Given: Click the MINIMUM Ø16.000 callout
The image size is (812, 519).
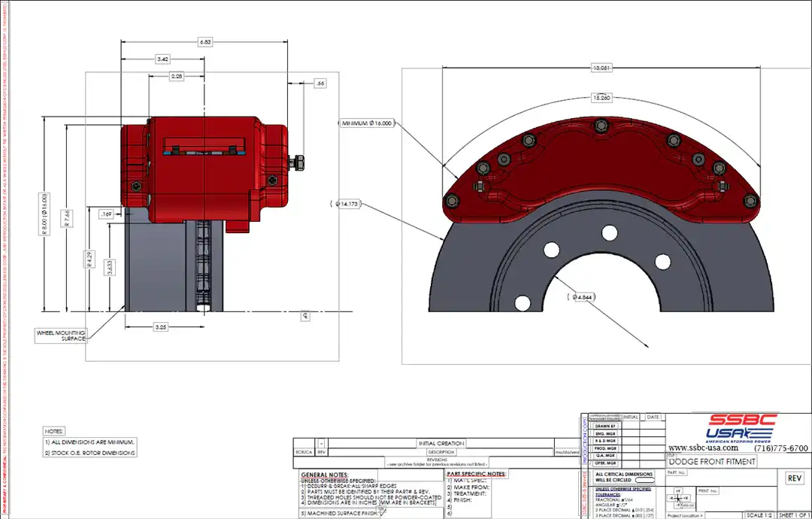Looking at the screenshot, I should 367,122.
